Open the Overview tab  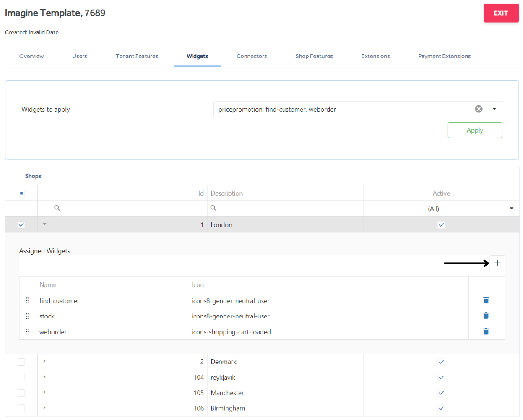click(x=31, y=56)
